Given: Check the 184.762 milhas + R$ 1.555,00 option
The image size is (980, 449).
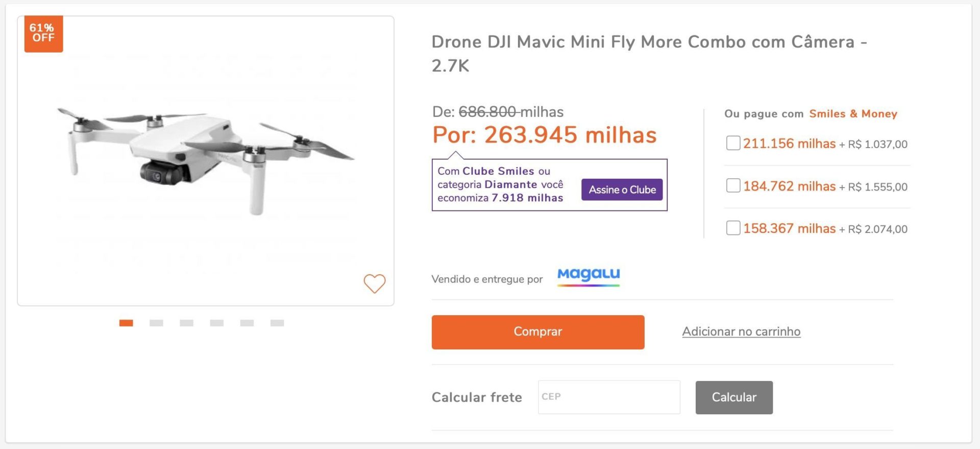Looking at the screenshot, I should (x=733, y=185).
